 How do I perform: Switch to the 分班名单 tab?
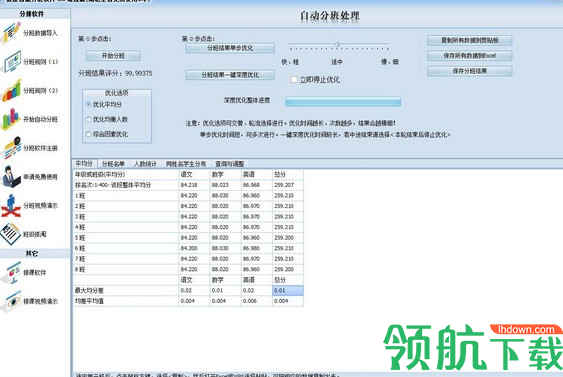tap(113, 164)
